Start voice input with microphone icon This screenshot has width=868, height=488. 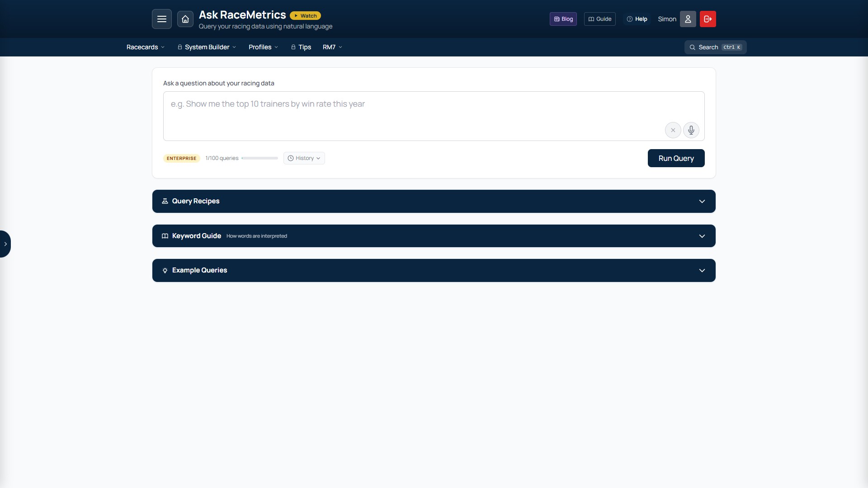click(691, 130)
